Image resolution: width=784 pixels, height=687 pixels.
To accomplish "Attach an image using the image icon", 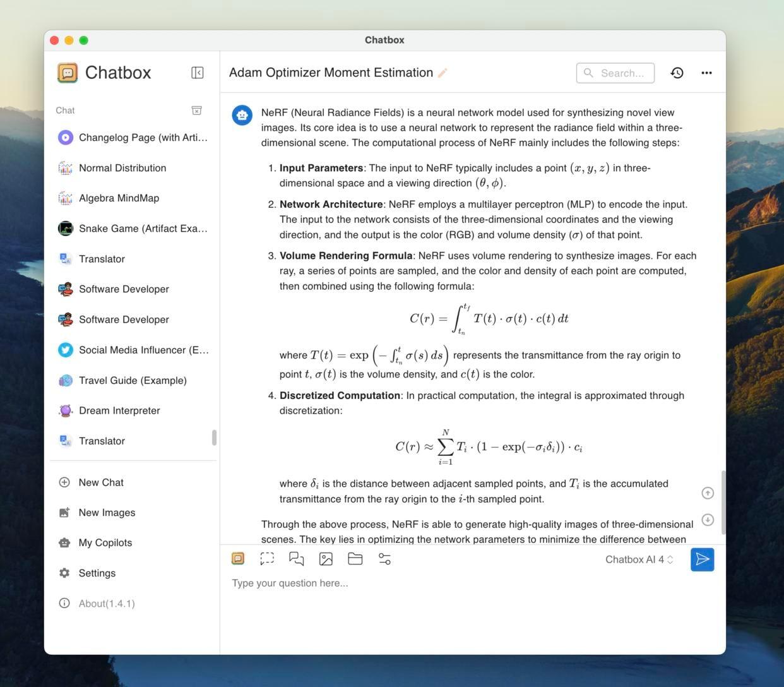I will (x=326, y=559).
